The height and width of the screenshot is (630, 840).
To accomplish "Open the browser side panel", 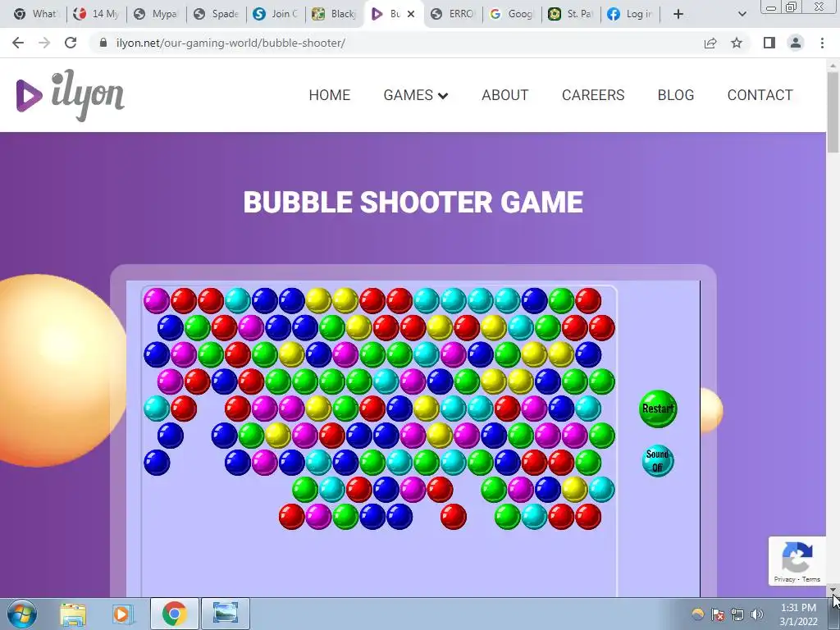I will tap(769, 43).
